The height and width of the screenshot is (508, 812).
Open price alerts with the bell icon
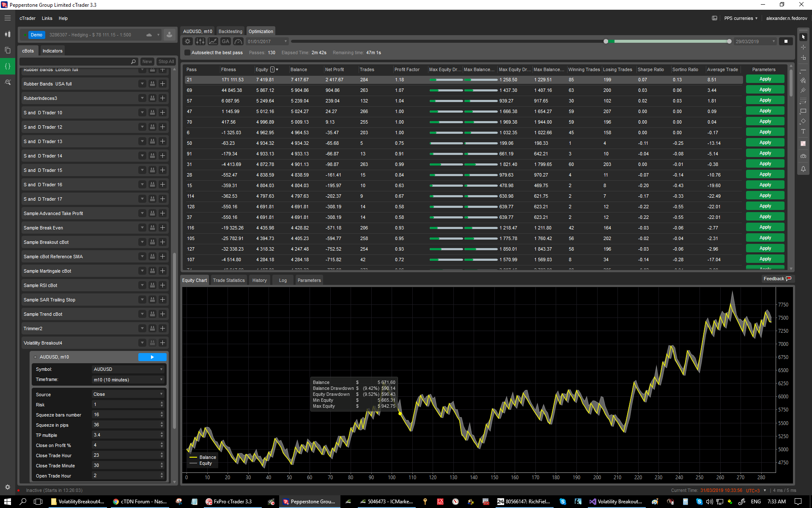pos(803,169)
